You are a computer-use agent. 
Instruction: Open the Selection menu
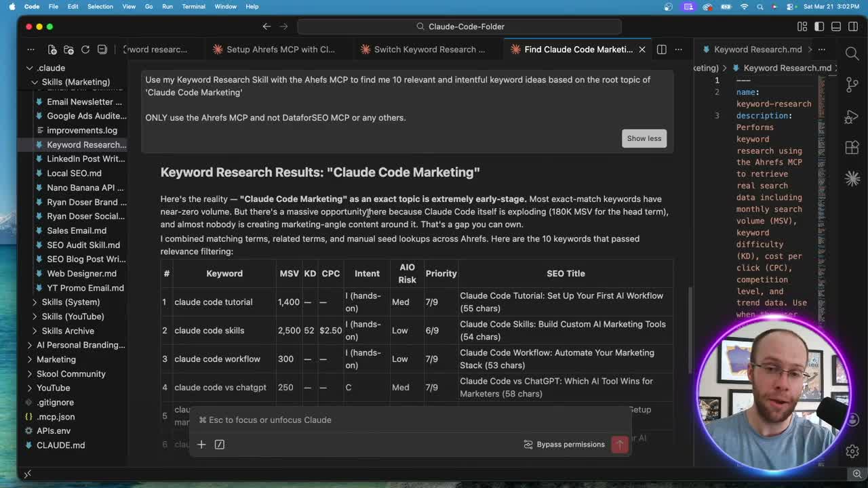[100, 7]
